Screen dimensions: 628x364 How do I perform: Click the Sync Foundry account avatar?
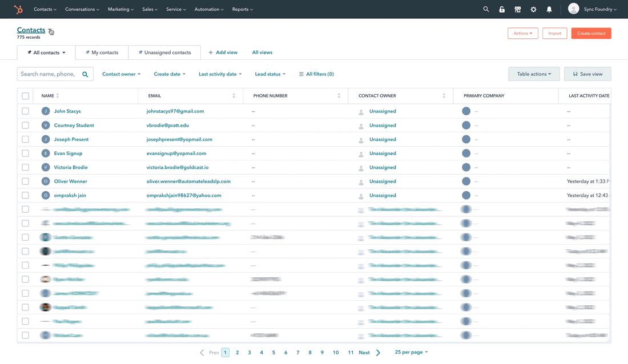tap(574, 9)
